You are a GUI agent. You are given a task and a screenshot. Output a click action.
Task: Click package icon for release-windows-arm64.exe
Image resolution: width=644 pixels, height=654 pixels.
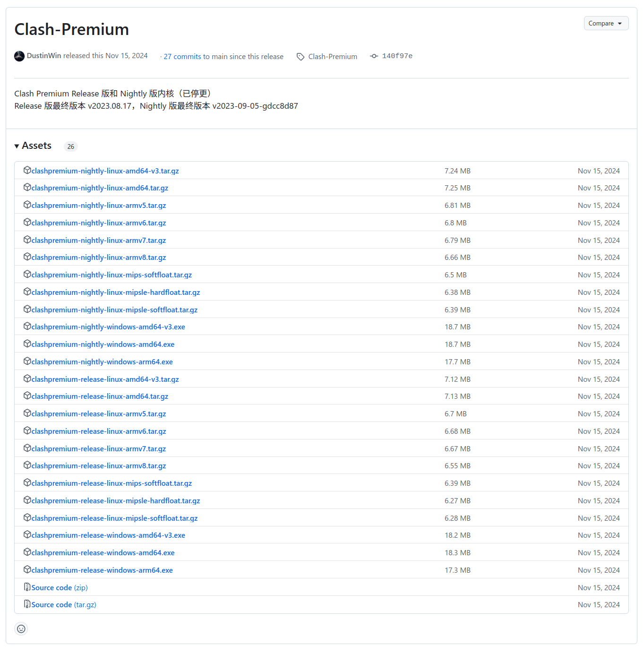[27, 569]
